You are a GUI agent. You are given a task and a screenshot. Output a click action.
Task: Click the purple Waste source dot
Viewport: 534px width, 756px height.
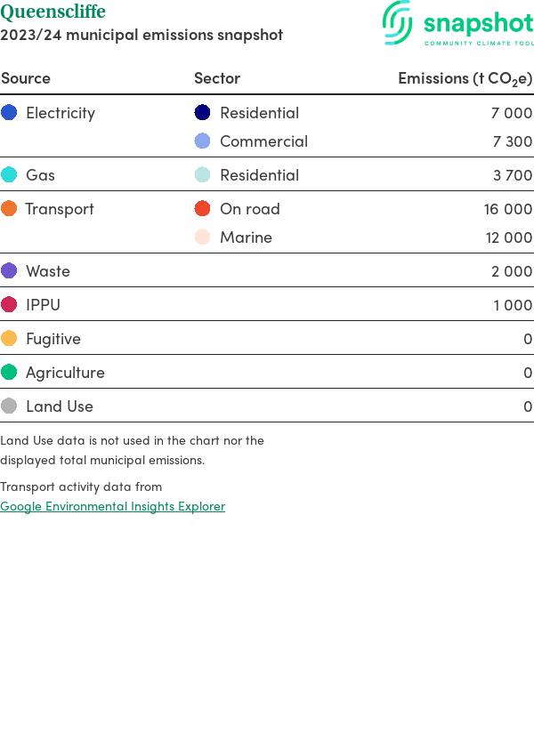[x=9, y=271]
